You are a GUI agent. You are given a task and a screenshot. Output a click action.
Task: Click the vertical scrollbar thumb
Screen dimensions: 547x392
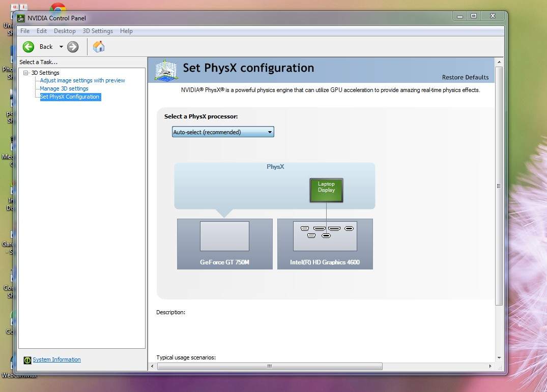coord(499,186)
